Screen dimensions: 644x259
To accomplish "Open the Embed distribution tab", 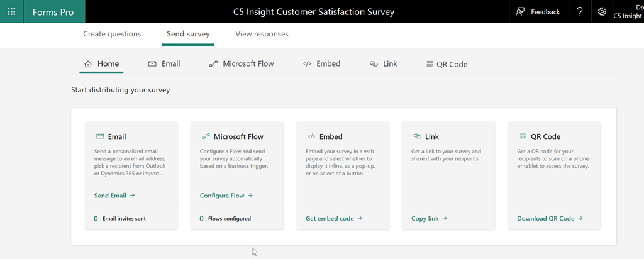I will [x=321, y=64].
